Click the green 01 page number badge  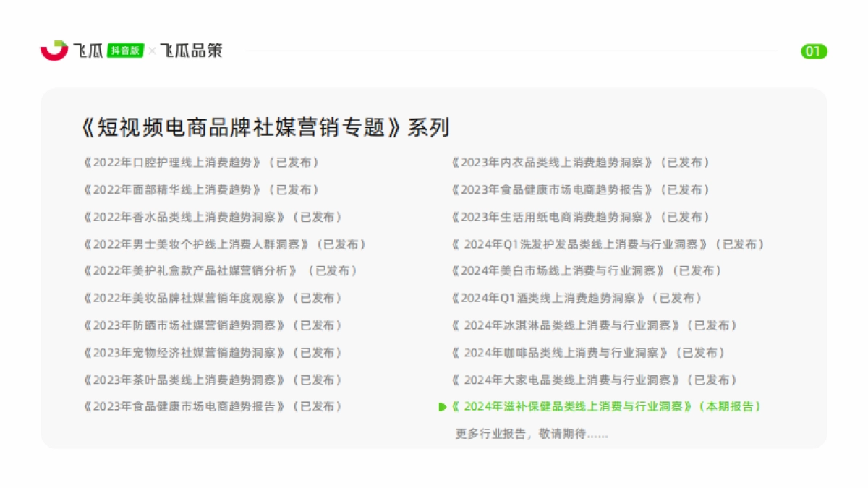tap(814, 51)
